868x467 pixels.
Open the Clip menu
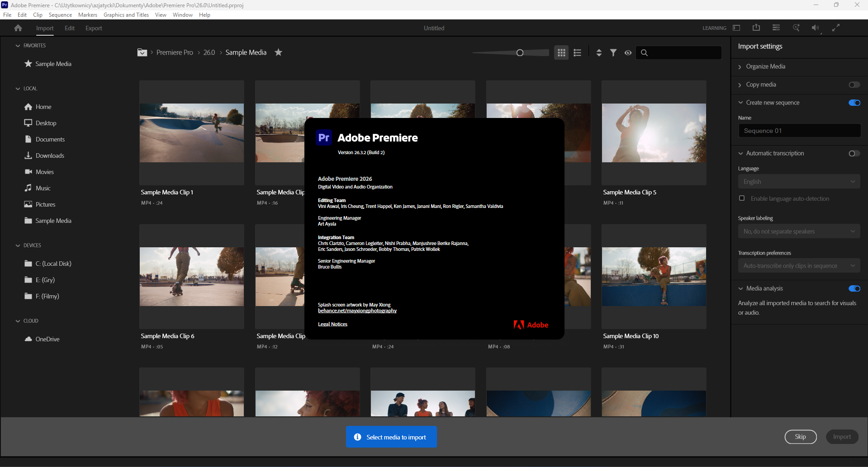pos(38,15)
